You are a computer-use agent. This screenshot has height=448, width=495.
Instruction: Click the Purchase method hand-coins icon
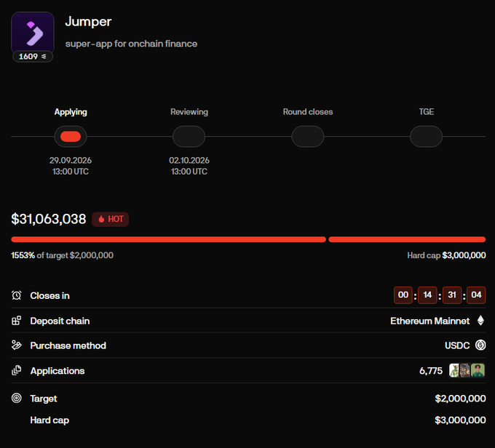coord(17,345)
